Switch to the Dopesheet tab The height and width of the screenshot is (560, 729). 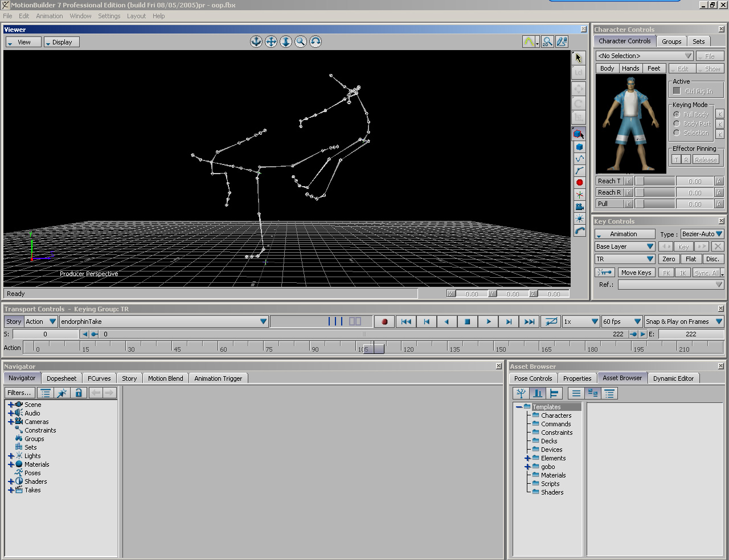62,378
